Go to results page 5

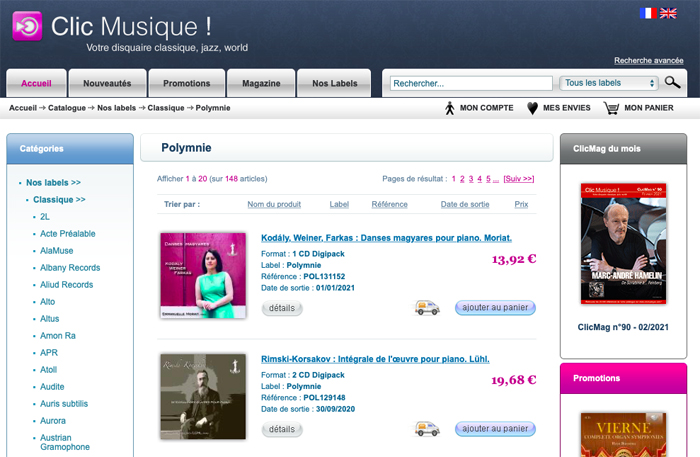pyautogui.click(x=488, y=179)
